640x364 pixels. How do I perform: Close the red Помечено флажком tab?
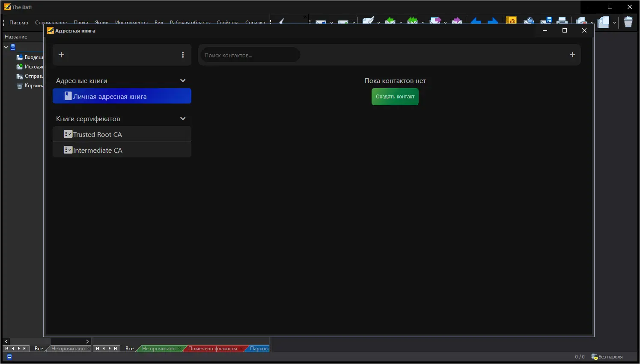point(241,349)
